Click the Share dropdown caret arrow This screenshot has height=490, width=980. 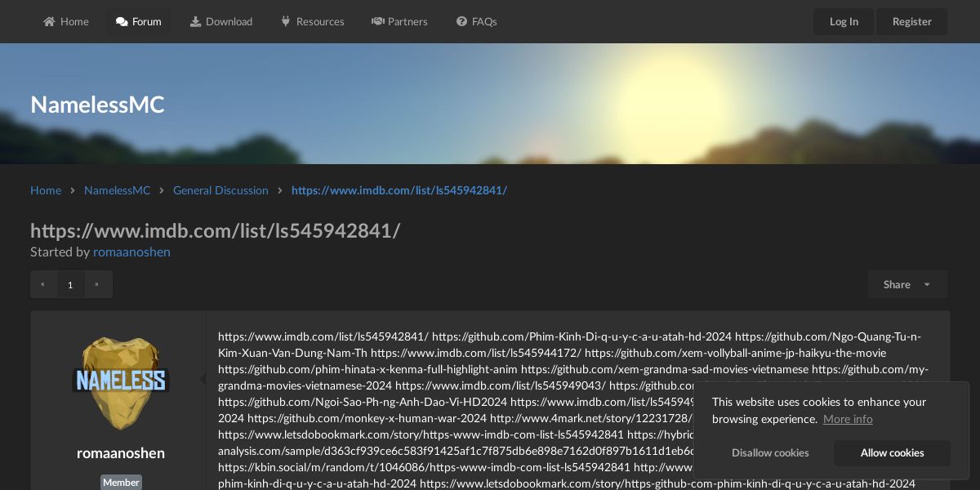(927, 285)
